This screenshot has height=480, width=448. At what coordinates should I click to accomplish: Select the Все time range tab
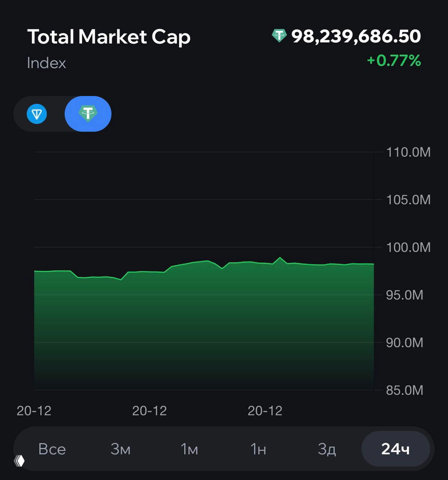52,449
